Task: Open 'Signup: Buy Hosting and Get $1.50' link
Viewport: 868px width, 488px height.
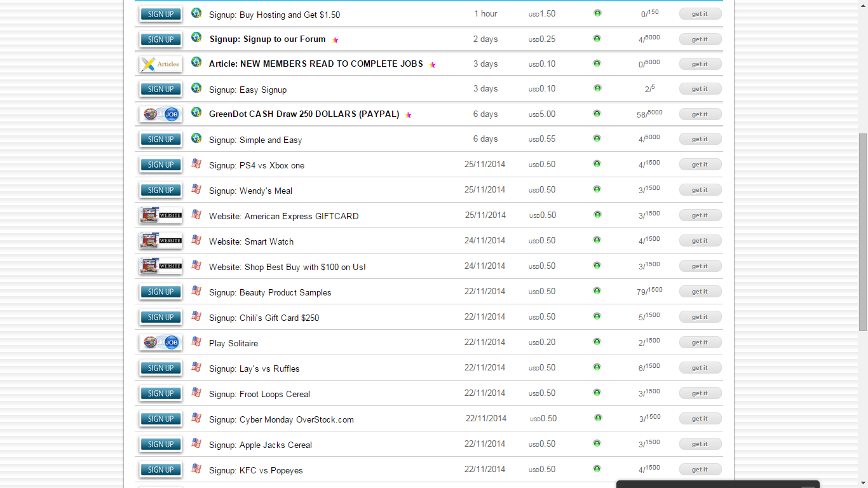Action: coord(275,15)
